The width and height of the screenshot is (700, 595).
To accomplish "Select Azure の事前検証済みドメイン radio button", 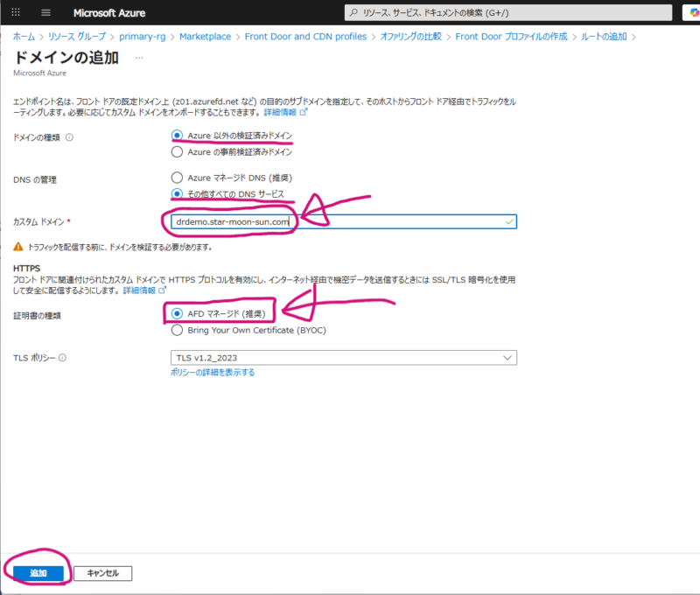I will [178, 151].
